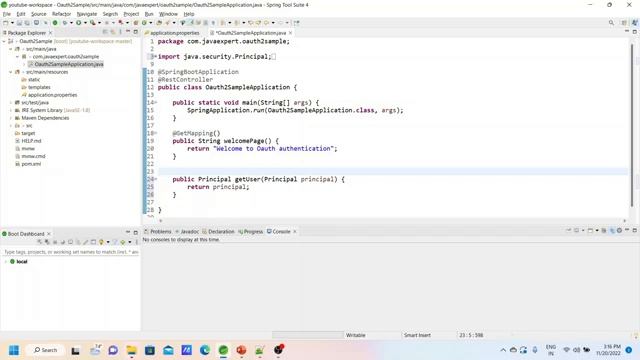The width and height of the screenshot is (640, 360).
Task: Expand the JRE System Library node
Action: coord(11,110)
